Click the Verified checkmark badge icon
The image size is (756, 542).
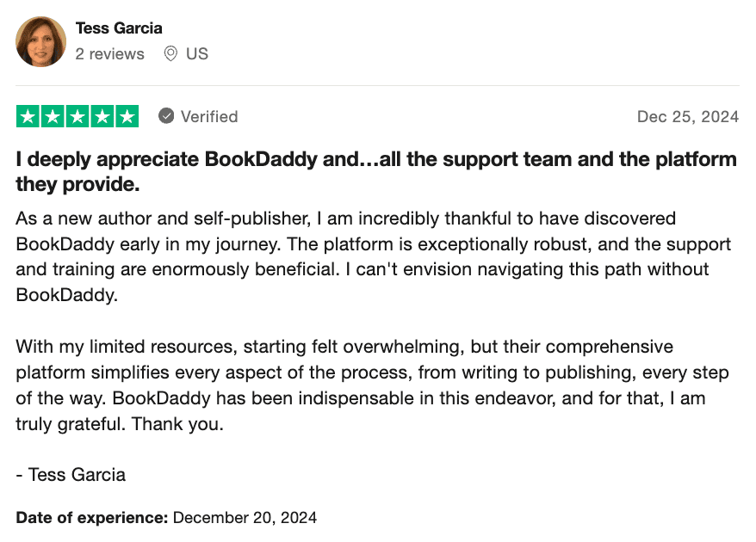pos(167,116)
